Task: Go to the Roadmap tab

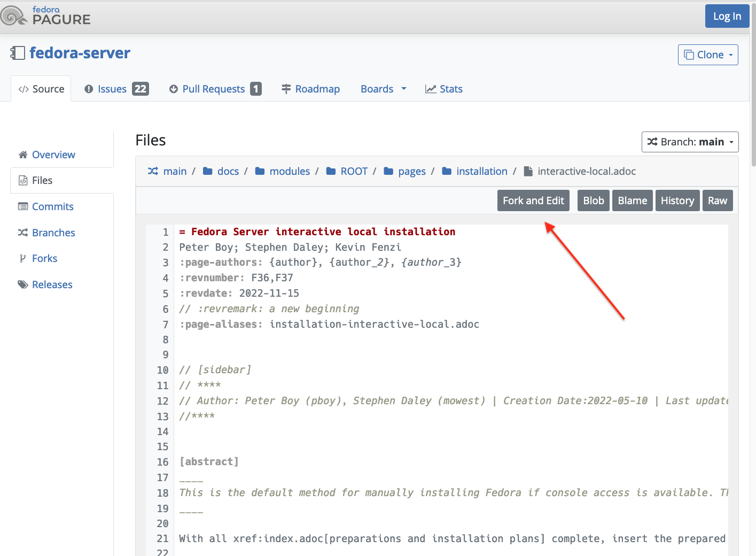Action: coord(310,89)
